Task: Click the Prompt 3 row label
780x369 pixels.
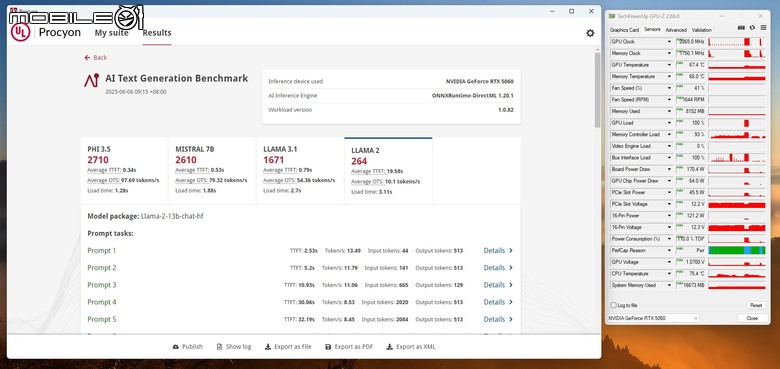Action: 101,285
